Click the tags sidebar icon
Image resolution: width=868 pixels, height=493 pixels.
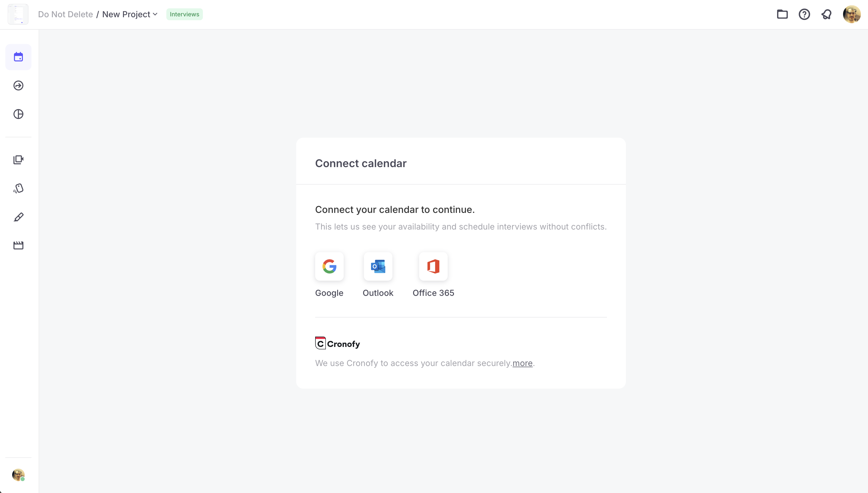click(18, 188)
